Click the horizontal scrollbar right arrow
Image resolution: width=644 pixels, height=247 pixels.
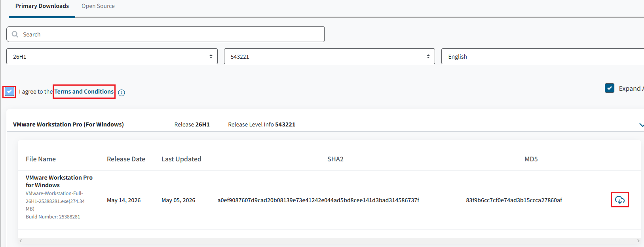pyautogui.click(x=638, y=241)
